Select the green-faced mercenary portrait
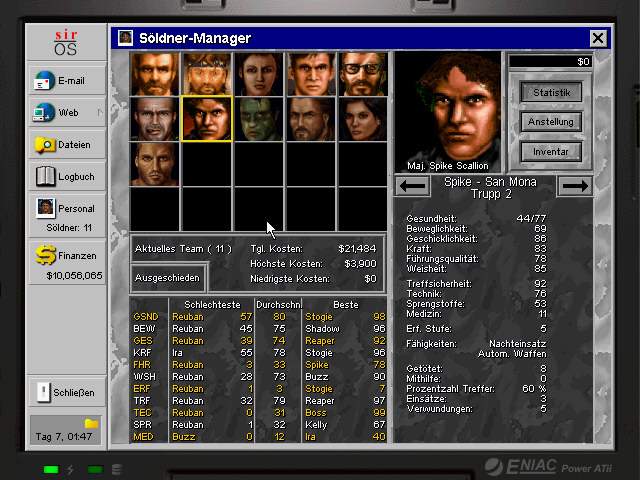The width and height of the screenshot is (640, 480). [x=259, y=119]
